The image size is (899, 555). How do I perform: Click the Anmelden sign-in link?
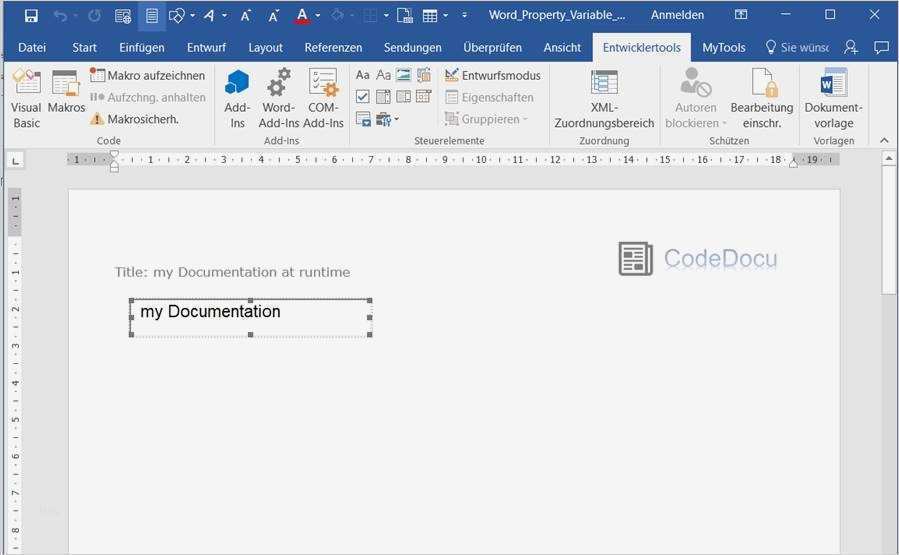pyautogui.click(x=677, y=15)
